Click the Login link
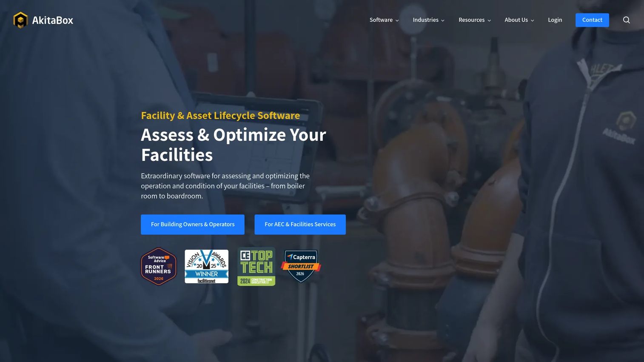 coord(555,20)
